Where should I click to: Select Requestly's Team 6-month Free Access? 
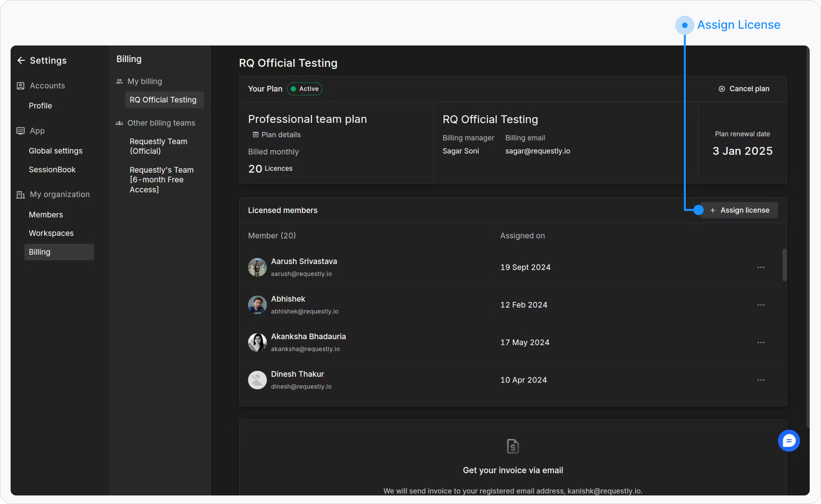(x=161, y=180)
